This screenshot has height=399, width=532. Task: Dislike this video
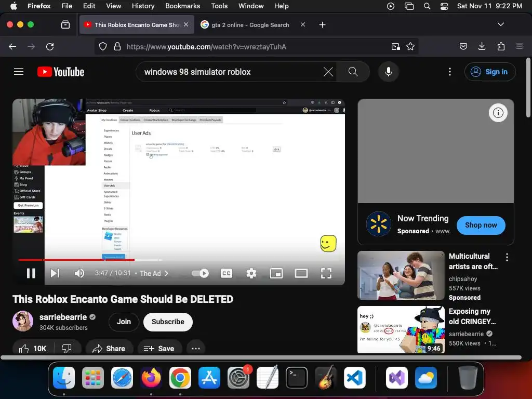tap(67, 349)
